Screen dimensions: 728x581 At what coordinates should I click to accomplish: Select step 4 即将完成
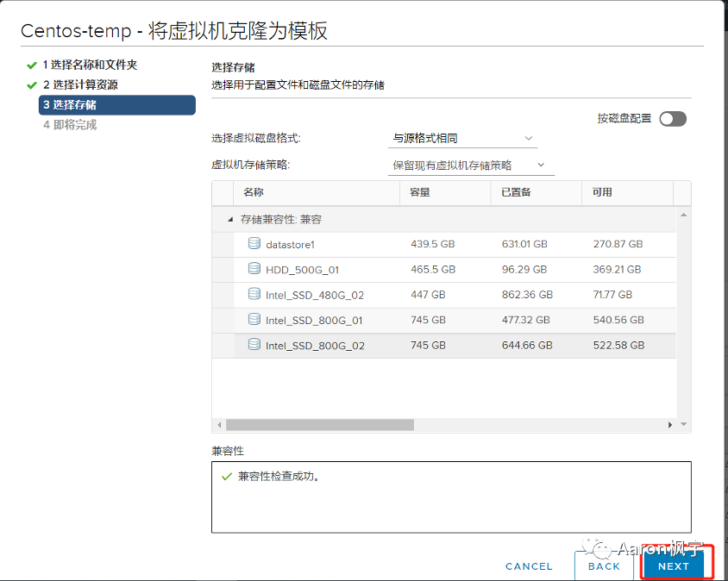click(x=70, y=125)
